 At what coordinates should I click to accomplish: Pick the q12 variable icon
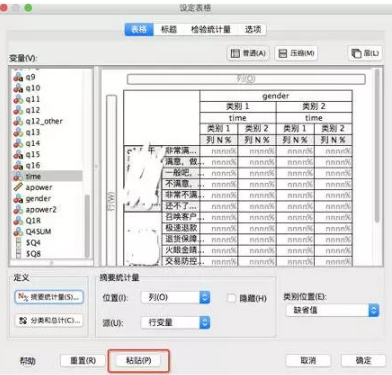(18, 110)
